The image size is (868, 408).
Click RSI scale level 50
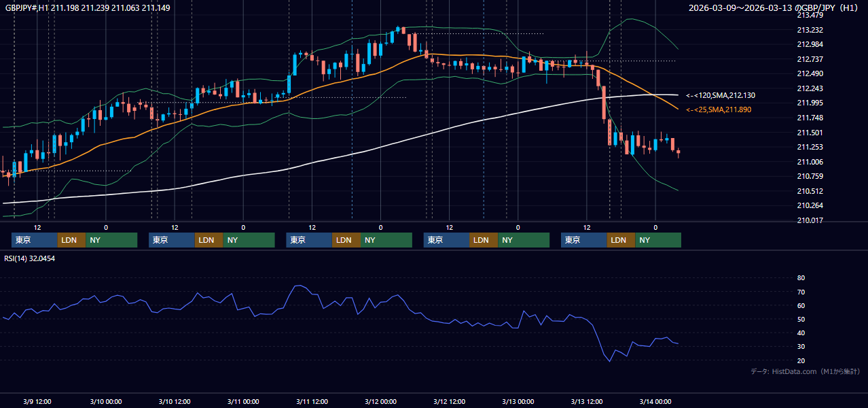pos(801,319)
